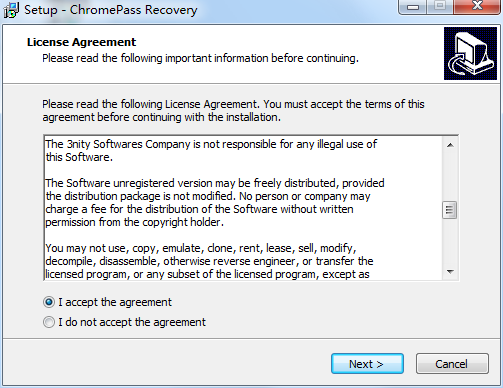Choose "I do not accept the agreement"

pos(49,322)
